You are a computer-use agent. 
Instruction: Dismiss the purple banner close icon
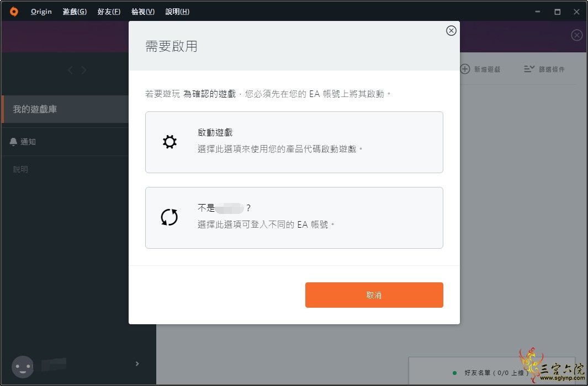click(x=577, y=35)
